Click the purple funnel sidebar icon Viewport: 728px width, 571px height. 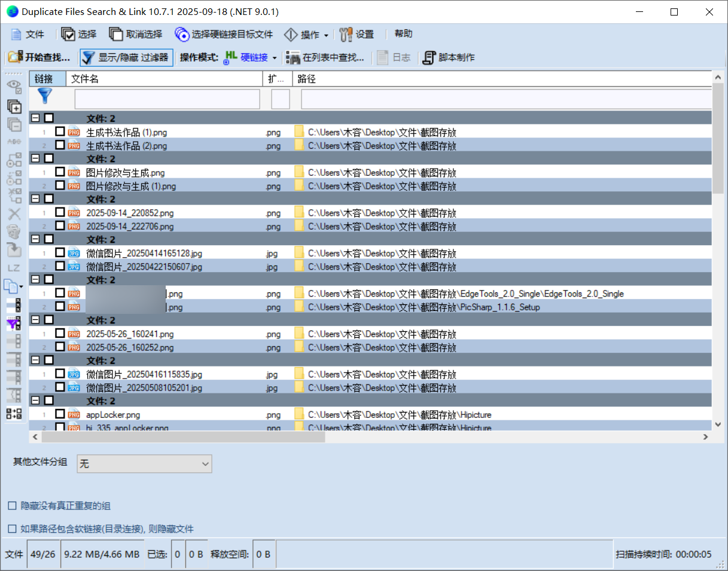pos(14,323)
